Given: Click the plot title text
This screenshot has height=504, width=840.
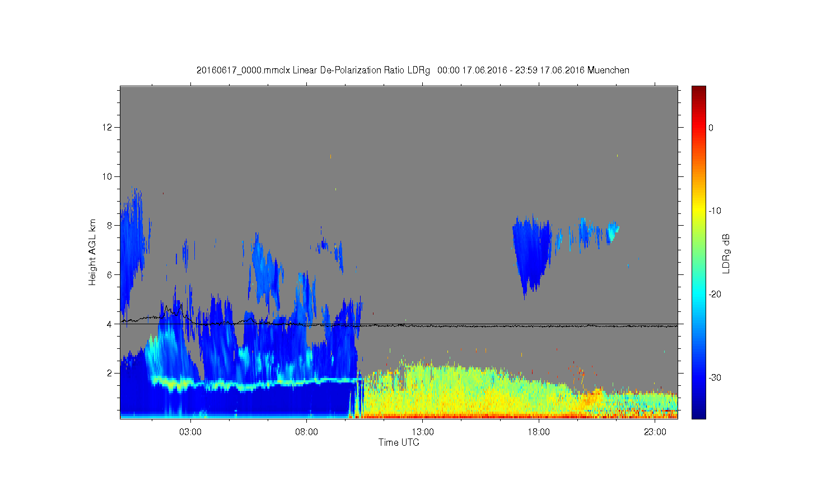Looking at the screenshot, I should click(413, 71).
